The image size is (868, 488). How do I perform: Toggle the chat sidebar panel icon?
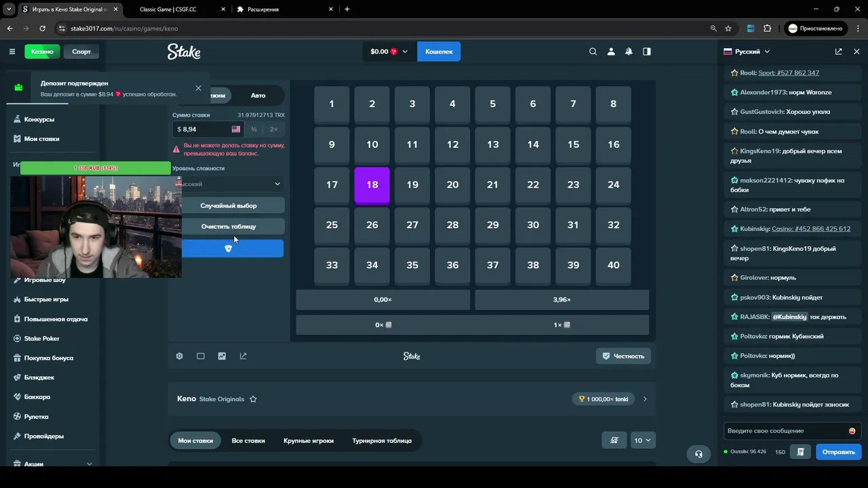point(647,52)
